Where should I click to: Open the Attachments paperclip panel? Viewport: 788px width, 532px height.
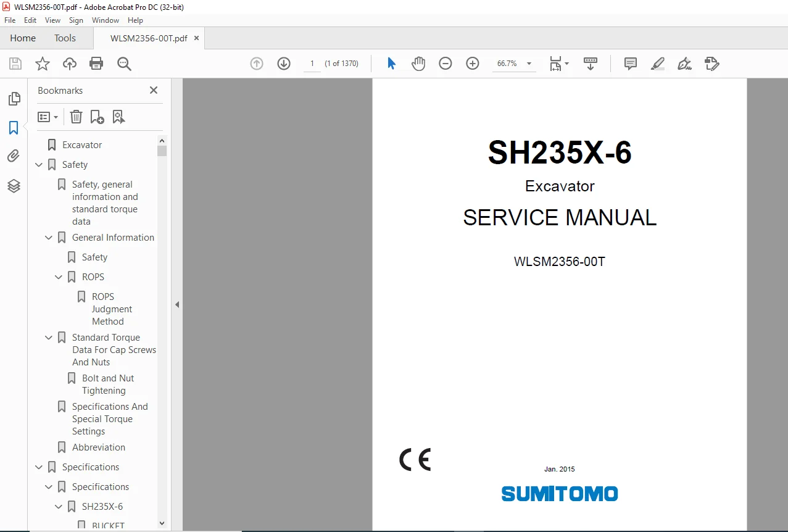[x=14, y=156]
